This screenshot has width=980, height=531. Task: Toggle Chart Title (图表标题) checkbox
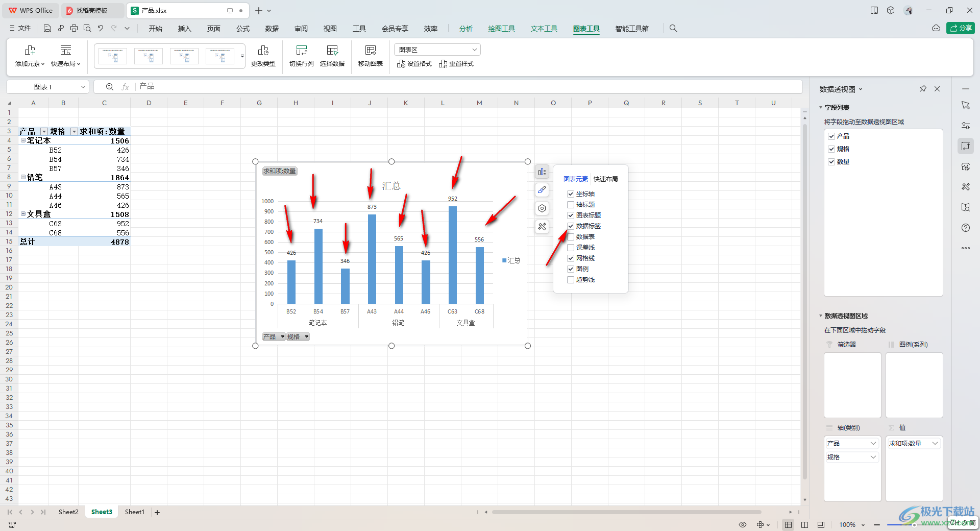(571, 215)
